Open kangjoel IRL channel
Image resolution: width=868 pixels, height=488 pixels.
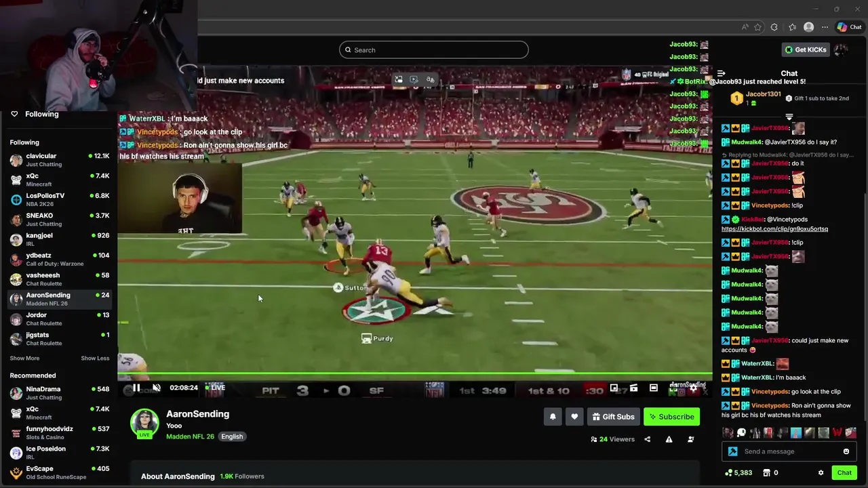tap(59, 239)
